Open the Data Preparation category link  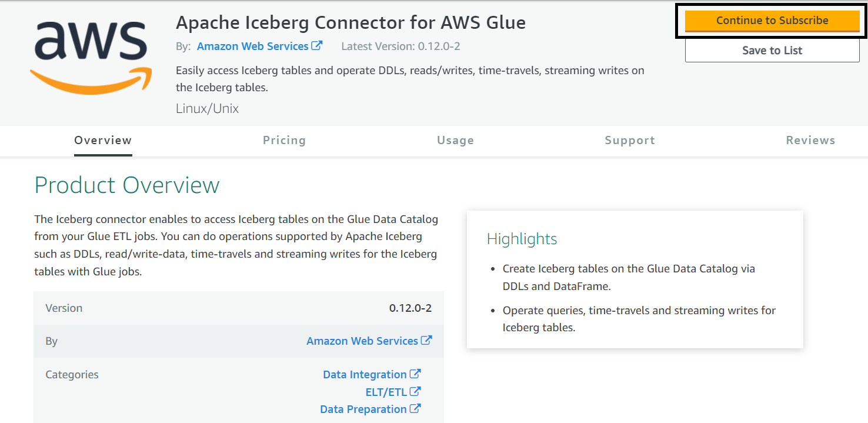363,409
